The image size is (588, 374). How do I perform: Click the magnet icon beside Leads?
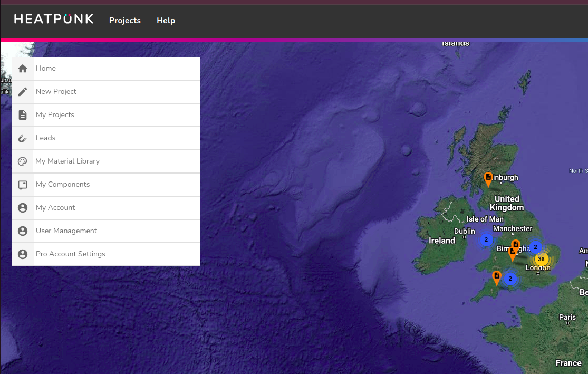click(23, 138)
